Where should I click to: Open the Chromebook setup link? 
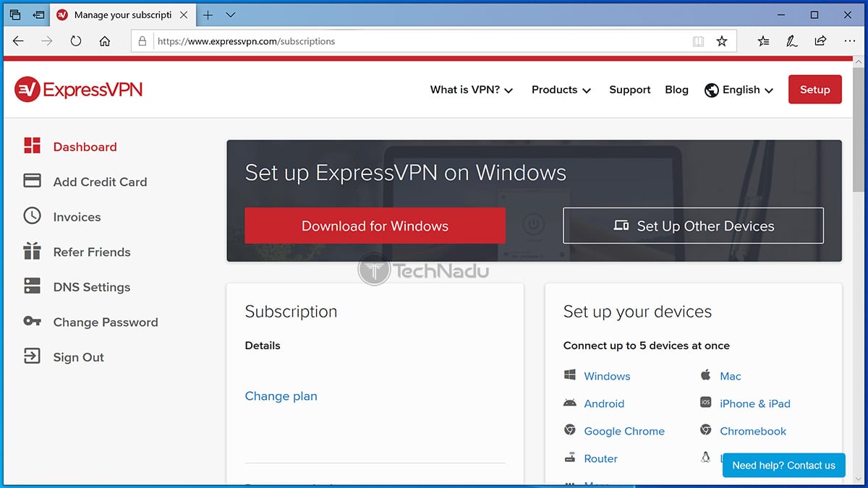pyautogui.click(x=753, y=431)
